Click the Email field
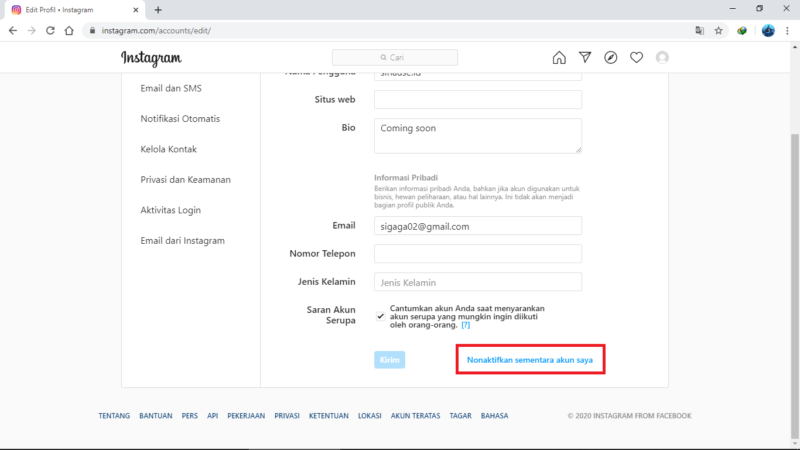 point(478,226)
